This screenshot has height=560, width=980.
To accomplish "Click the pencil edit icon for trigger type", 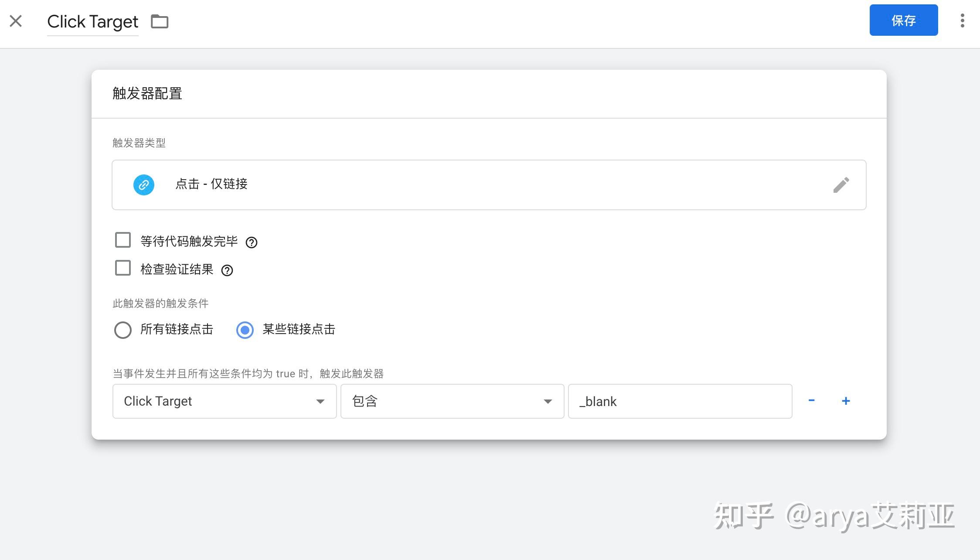I will 841,185.
